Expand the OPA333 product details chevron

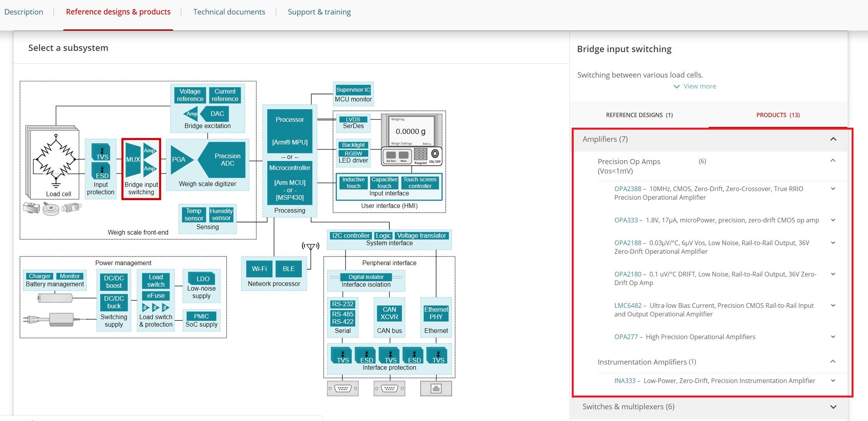pyautogui.click(x=833, y=220)
